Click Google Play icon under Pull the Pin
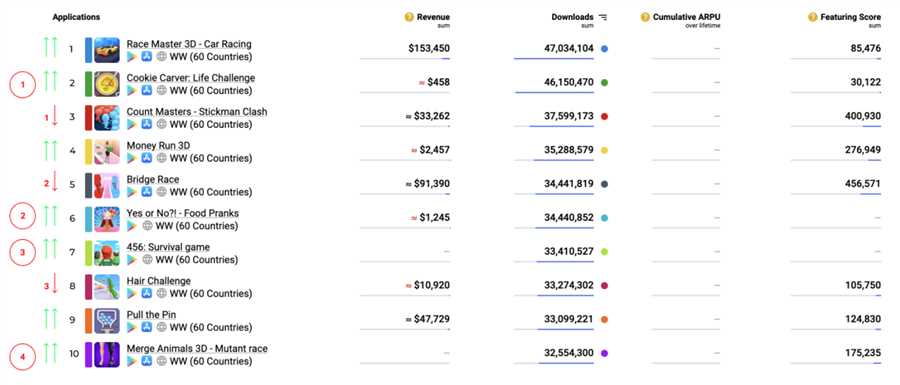Viewport: 900px width, 385px height. [x=132, y=328]
